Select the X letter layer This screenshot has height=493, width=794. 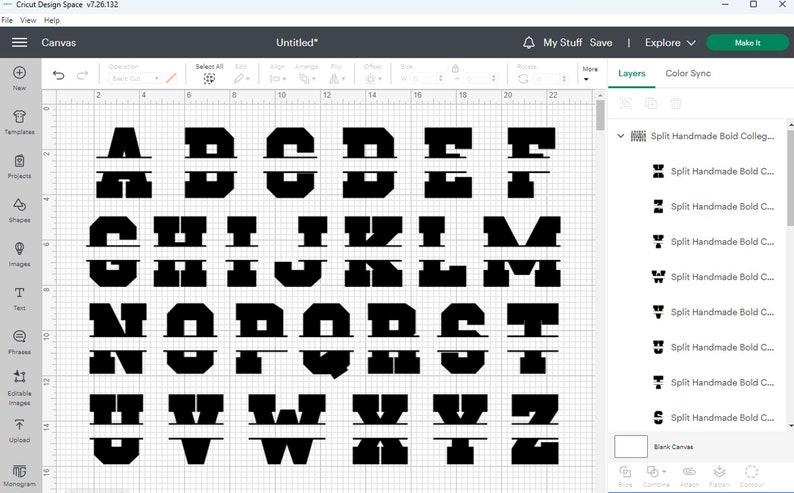pyautogui.click(x=713, y=171)
